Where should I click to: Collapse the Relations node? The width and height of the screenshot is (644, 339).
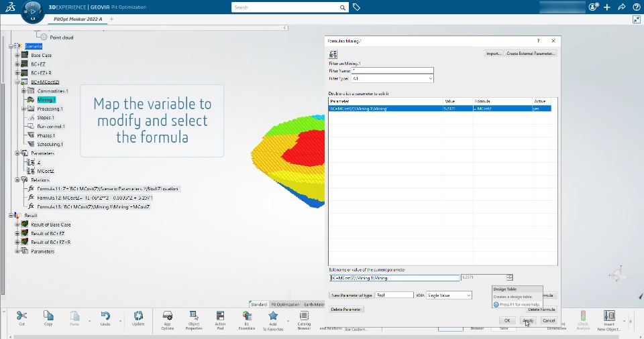[x=17, y=180]
